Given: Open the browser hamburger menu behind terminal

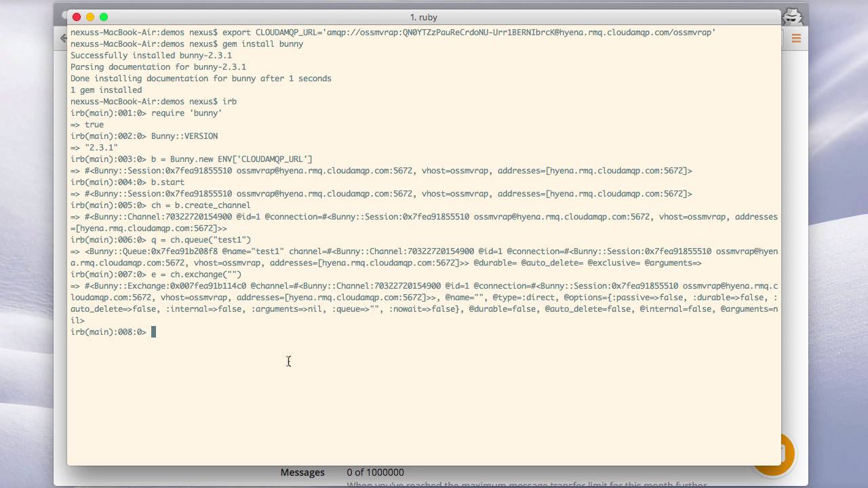Looking at the screenshot, I should (796, 39).
